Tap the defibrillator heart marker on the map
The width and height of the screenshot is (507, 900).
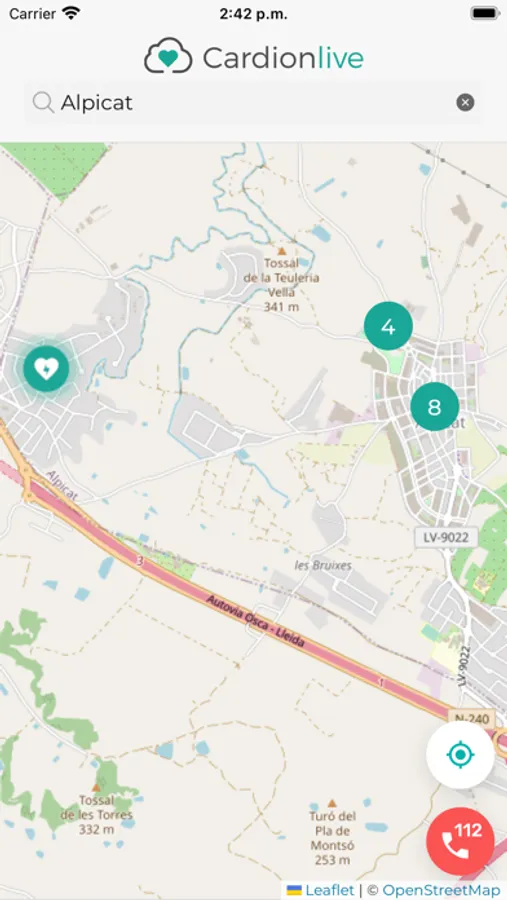[46, 369]
